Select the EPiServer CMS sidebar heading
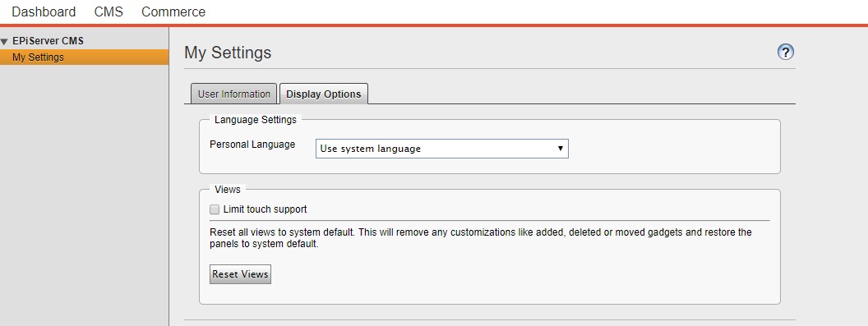This screenshot has width=868, height=326. pos(48,41)
